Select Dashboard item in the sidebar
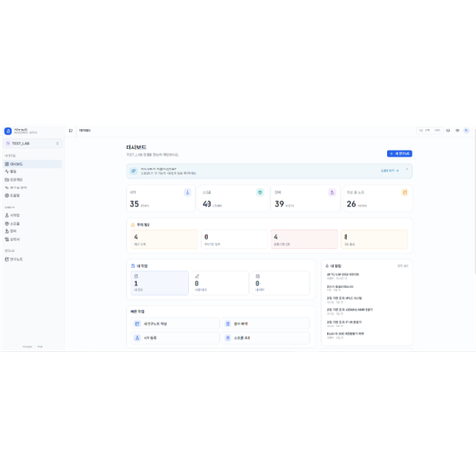The width and height of the screenshot is (476, 476). 32,164
